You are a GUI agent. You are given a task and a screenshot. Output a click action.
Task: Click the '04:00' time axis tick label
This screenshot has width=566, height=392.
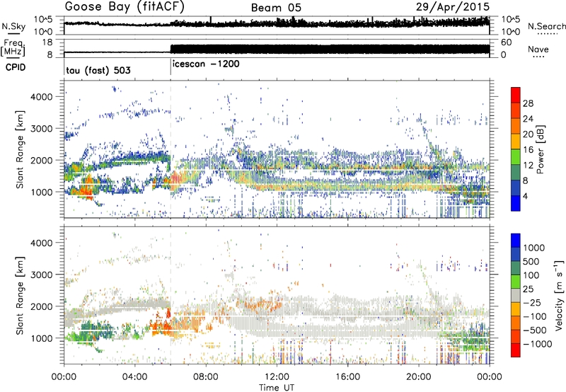tap(134, 377)
